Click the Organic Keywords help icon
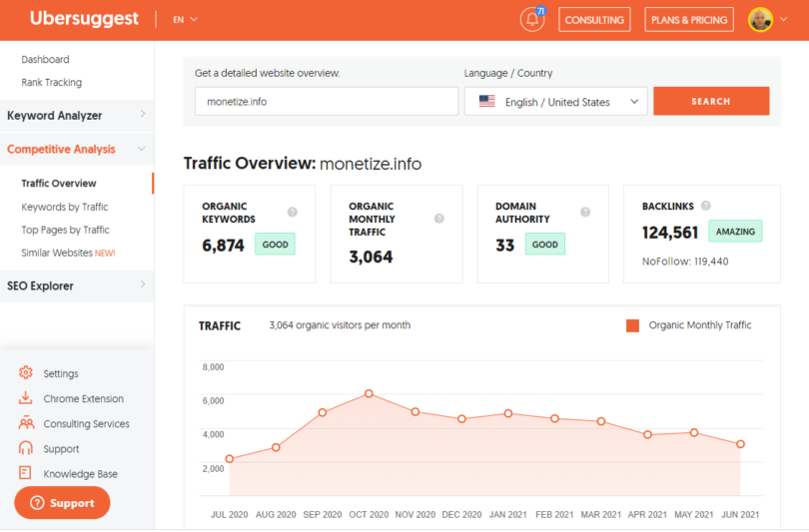Screen dimensions: 809x532 [x=292, y=212]
